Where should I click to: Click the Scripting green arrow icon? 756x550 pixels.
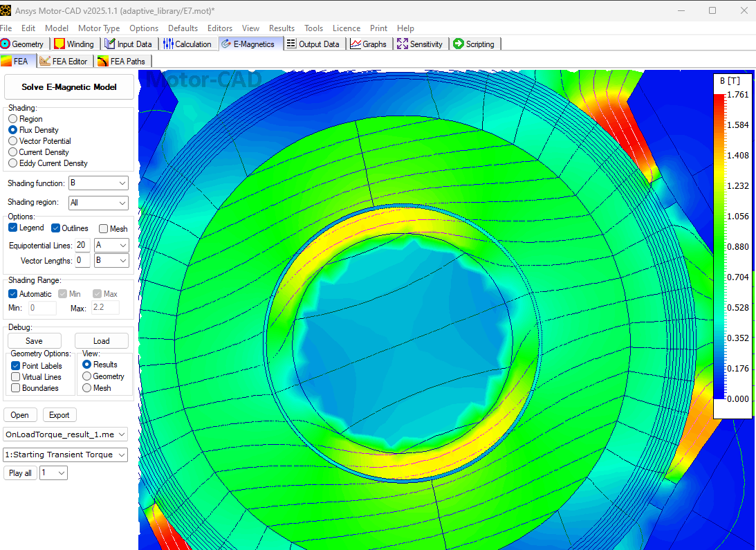click(x=459, y=44)
